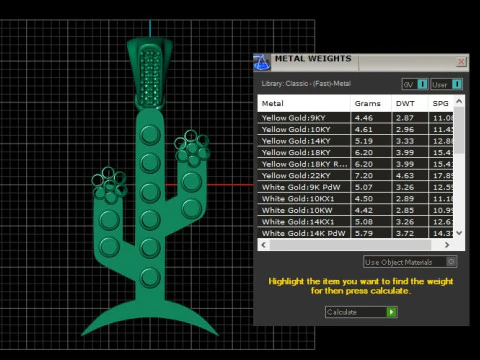Select the White Gold:9K PdW row
The width and height of the screenshot is (480, 360).
[355, 187]
